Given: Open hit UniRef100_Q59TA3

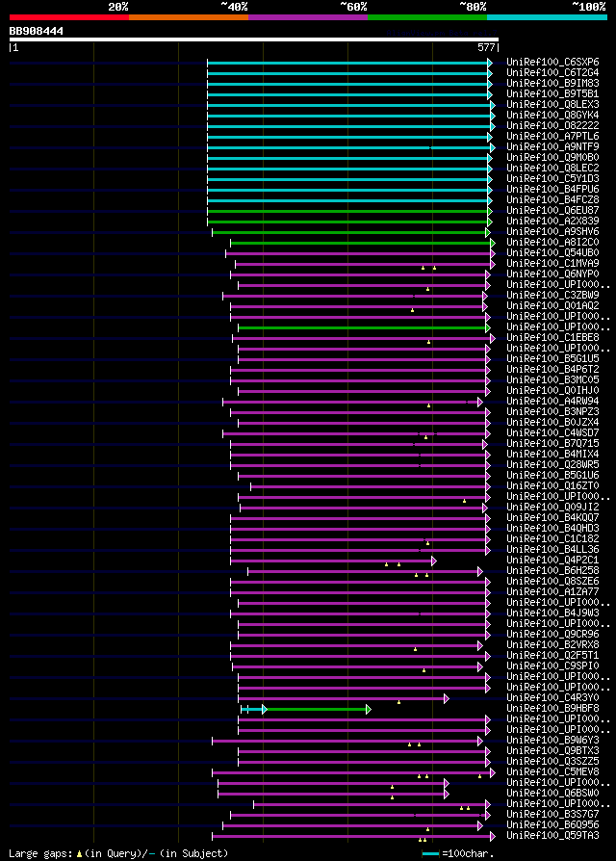Looking at the screenshot, I should click(552, 836).
